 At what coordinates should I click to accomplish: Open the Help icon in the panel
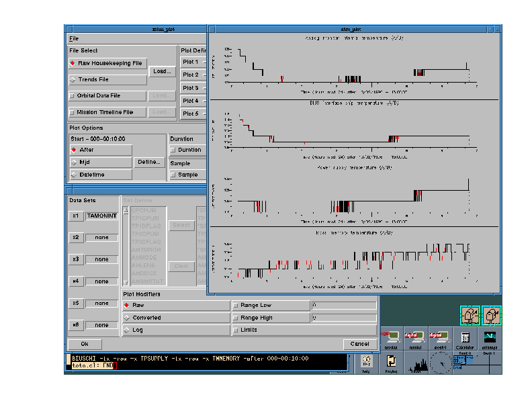(366, 363)
